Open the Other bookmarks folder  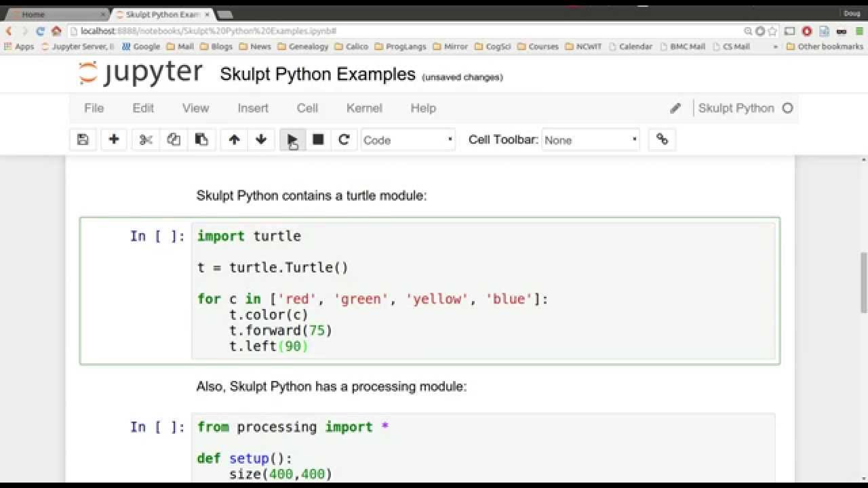825,47
